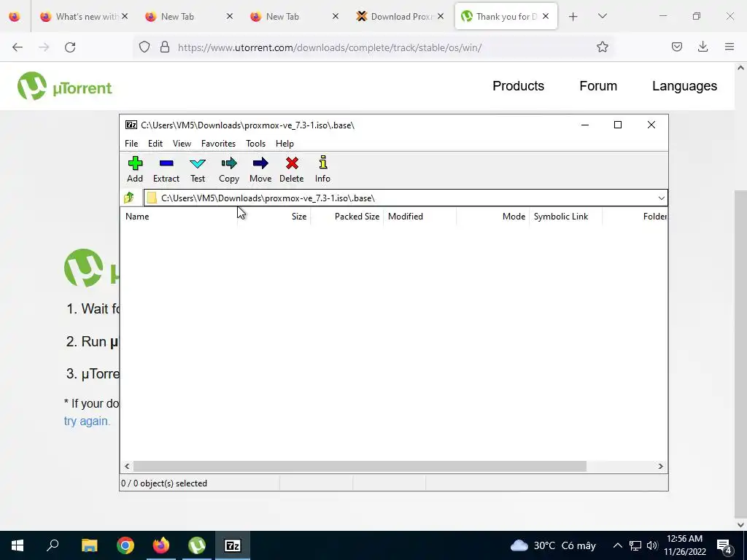This screenshot has width=747, height=560.
Task: Sort by the Symbolic Link column
Action: point(565,216)
